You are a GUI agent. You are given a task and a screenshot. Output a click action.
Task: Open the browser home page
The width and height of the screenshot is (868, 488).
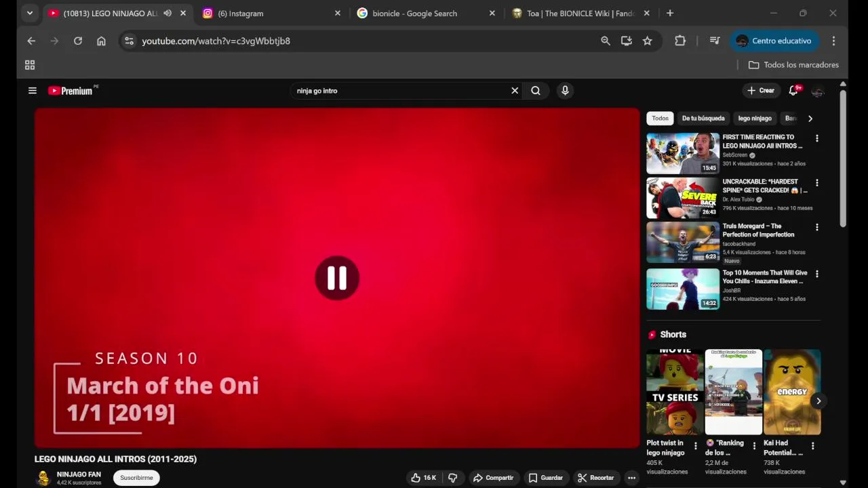click(x=101, y=41)
